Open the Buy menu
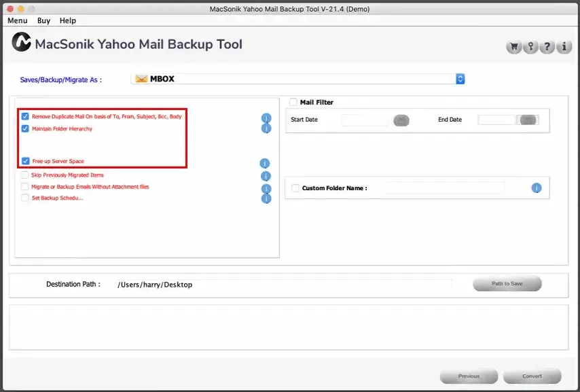This screenshot has width=580, height=392. click(x=43, y=20)
